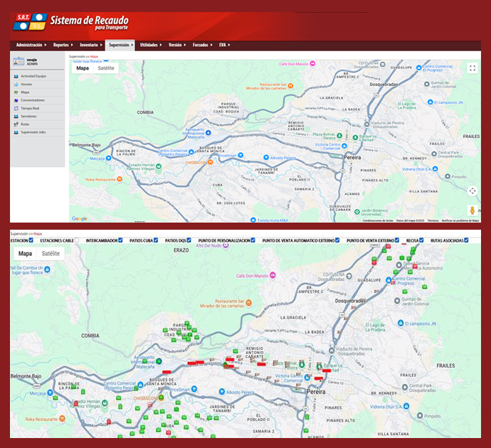
Task: Uncheck the ESTACION checkbox
Action: click(31, 240)
